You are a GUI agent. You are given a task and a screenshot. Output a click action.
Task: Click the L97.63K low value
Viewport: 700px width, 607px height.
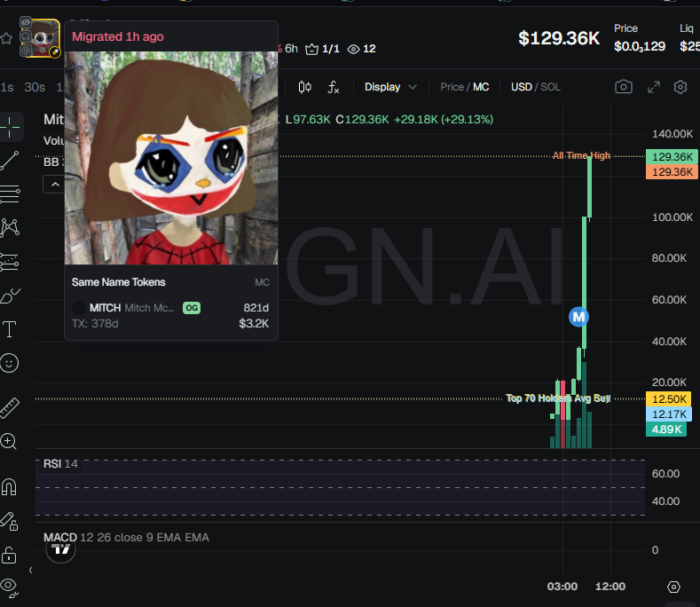coord(308,120)
